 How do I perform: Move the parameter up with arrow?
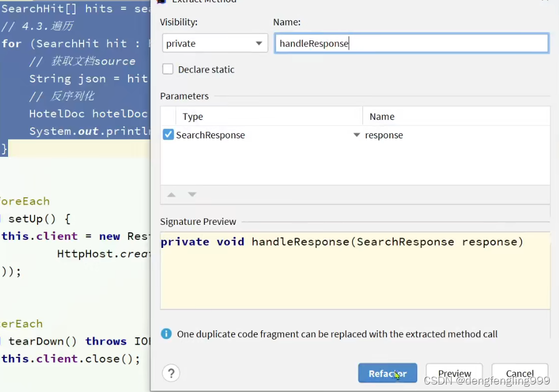pos(171,195)
